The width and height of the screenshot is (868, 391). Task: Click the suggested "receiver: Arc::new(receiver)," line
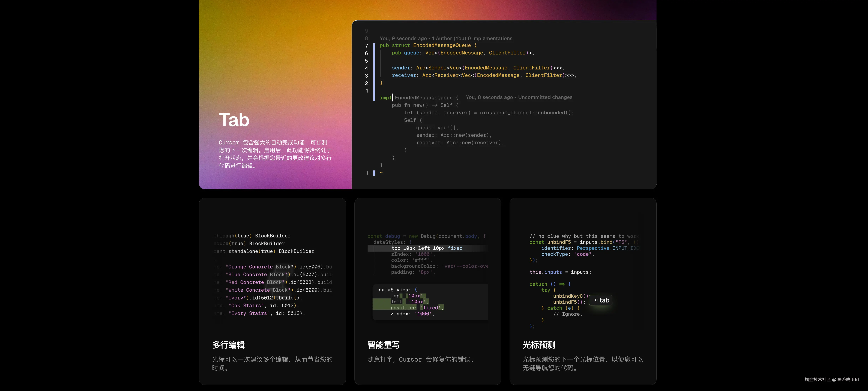click(x=460, y=143)
